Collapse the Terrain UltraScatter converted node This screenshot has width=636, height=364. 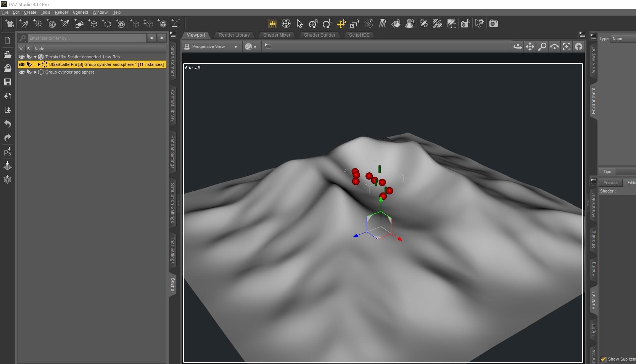tap(35, 57)
